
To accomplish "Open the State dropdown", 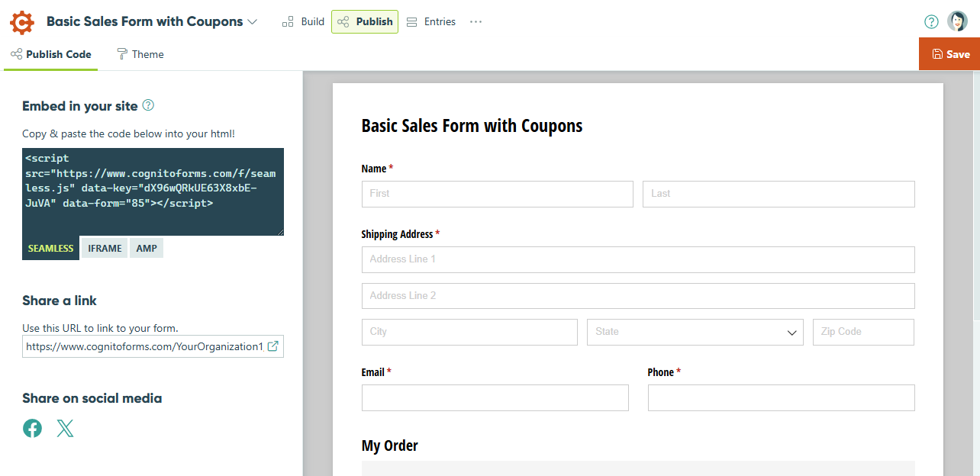I will (x=695, y=332).
